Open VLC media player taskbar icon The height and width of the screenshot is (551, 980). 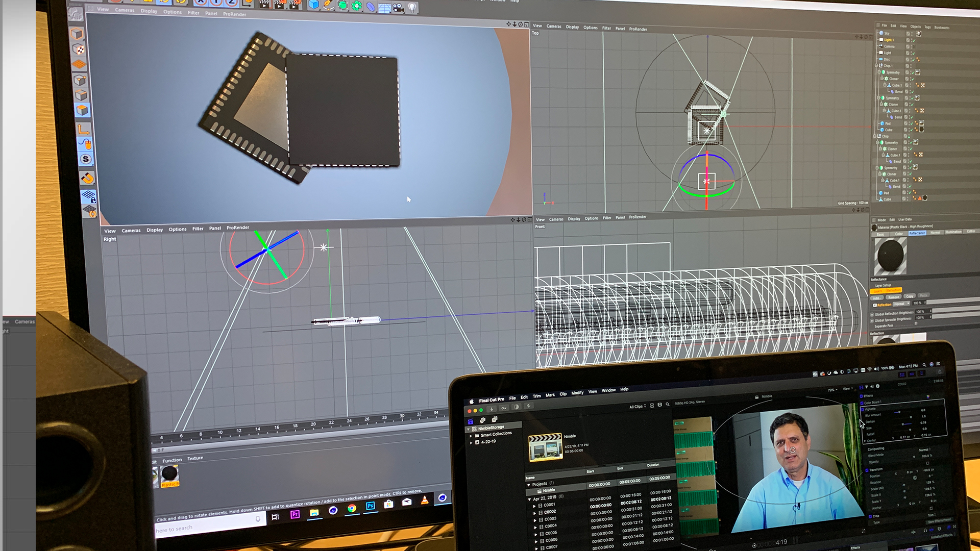(x=425, y=500)
